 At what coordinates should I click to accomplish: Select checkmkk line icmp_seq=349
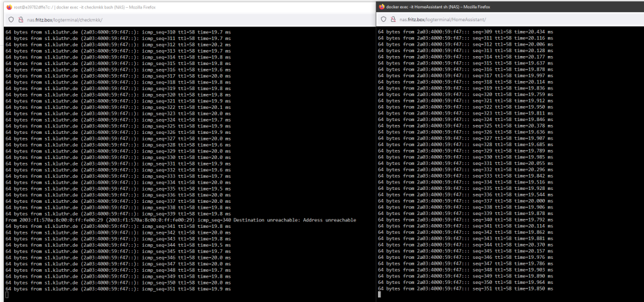118,276
